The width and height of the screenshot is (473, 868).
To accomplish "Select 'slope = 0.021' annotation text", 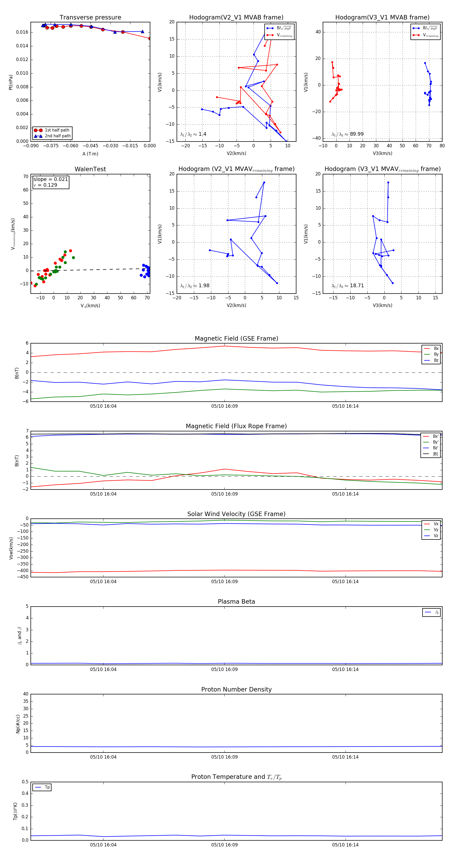I will pyautogui.click(x=50, y=179).
